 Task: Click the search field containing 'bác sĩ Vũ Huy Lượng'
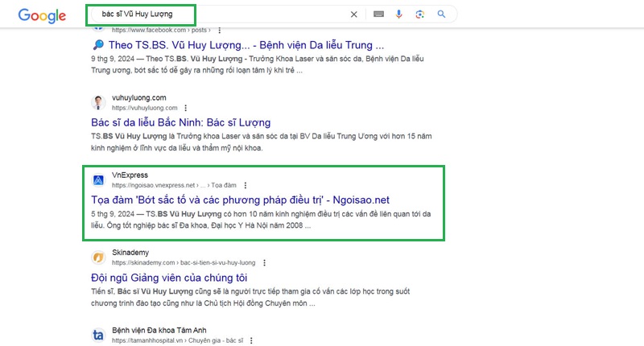(x=217, y=14)
